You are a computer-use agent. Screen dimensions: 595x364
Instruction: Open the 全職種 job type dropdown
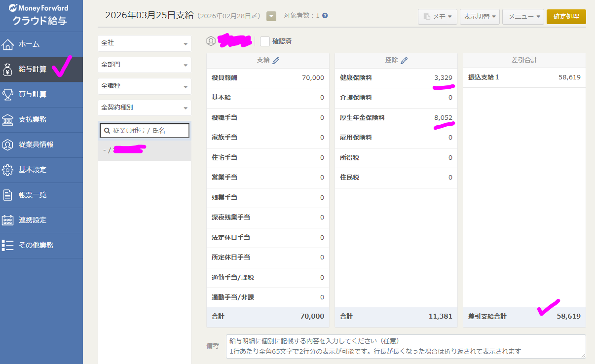(x=144, y=86)
